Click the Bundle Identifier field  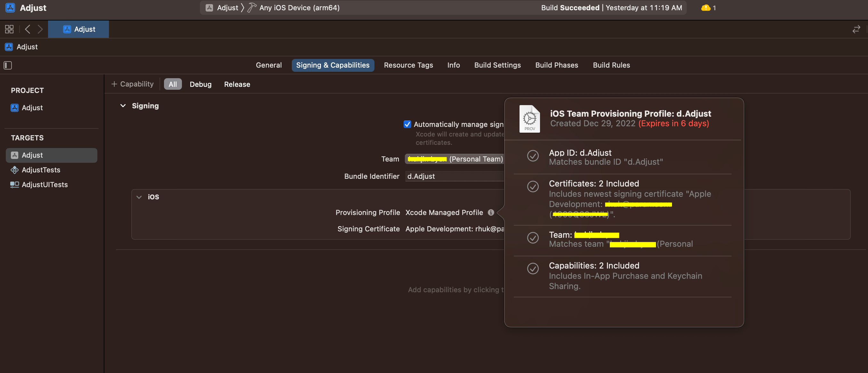454,176
